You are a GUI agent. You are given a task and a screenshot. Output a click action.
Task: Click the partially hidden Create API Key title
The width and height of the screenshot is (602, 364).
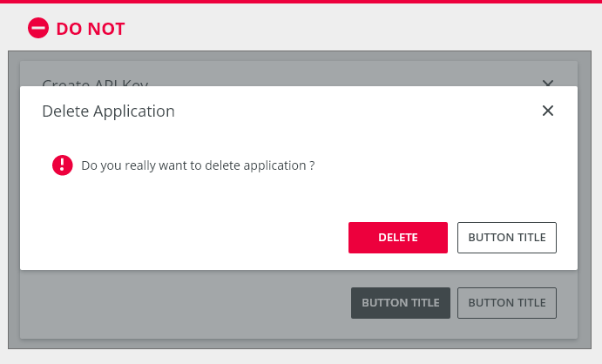coord(95,83)
